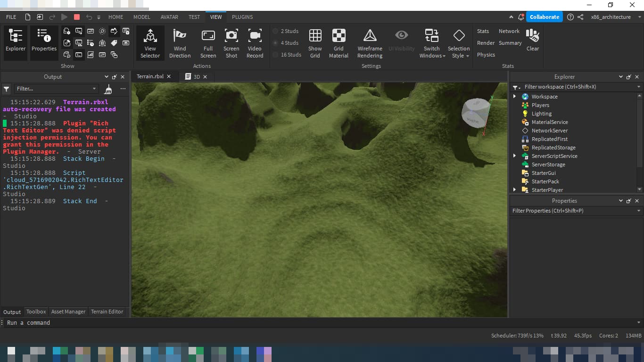Enable Show Grid
The height and width of the screenshot is (362, 644).
click(315, 42)
